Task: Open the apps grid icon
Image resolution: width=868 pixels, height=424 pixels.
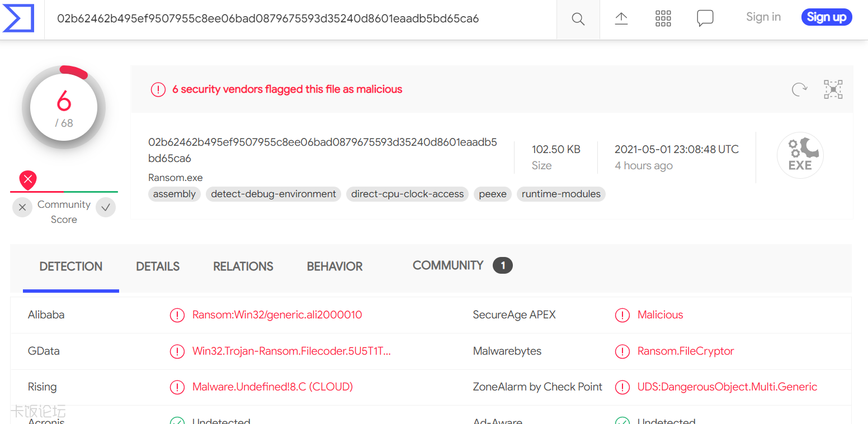Action: (663, 19)
